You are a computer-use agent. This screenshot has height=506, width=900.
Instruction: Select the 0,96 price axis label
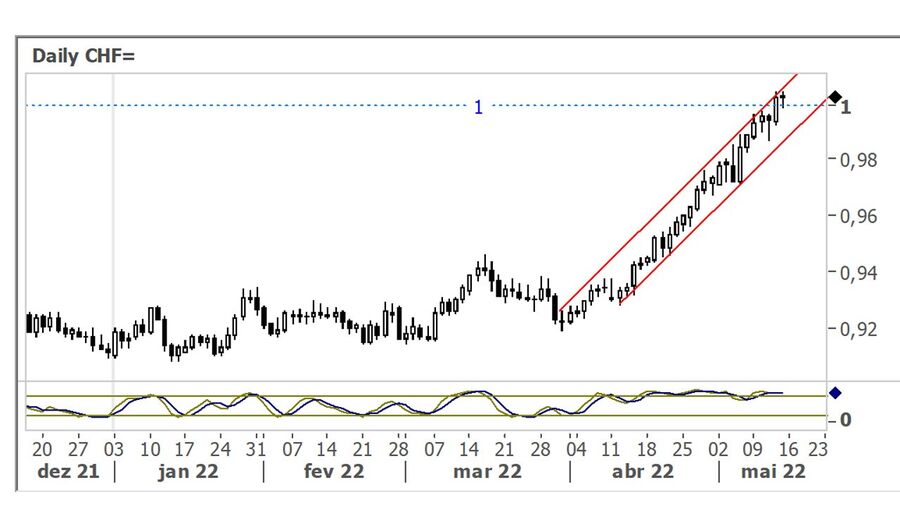(858, 216)
